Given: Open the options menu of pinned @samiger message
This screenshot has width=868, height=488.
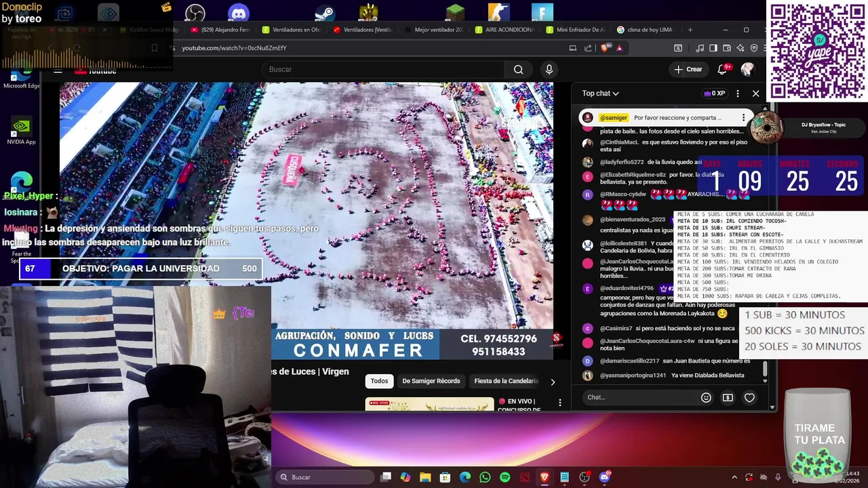Looking at the screenshot, I should coord(744,118).
